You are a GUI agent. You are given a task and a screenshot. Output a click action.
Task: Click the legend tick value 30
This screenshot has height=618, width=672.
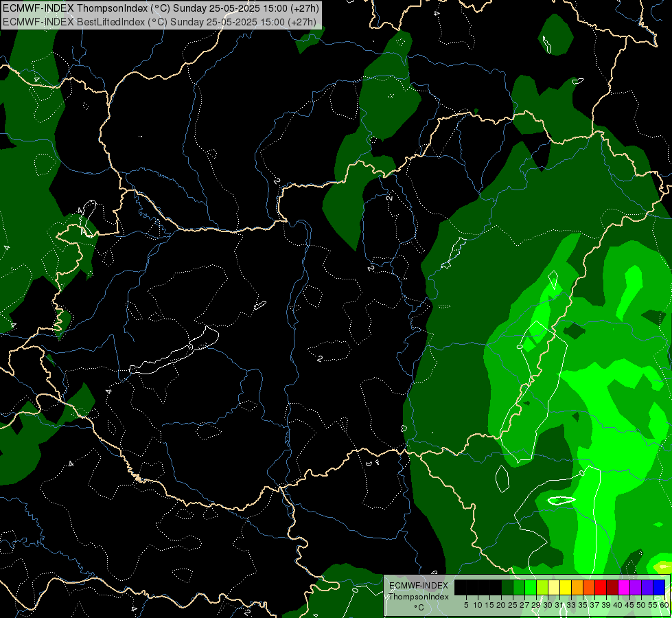tap(548, 605)
